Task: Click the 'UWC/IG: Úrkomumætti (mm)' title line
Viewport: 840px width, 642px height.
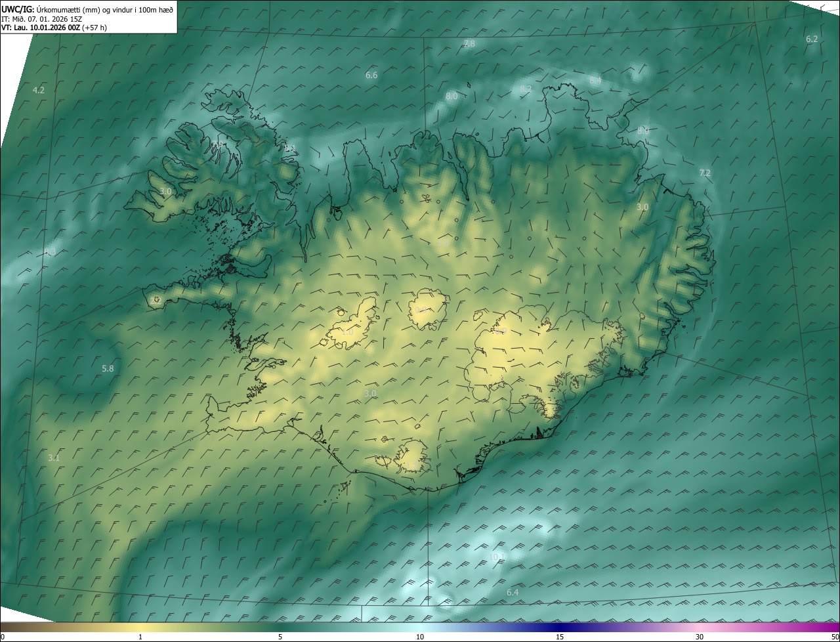Action: [x=88, y=9]
